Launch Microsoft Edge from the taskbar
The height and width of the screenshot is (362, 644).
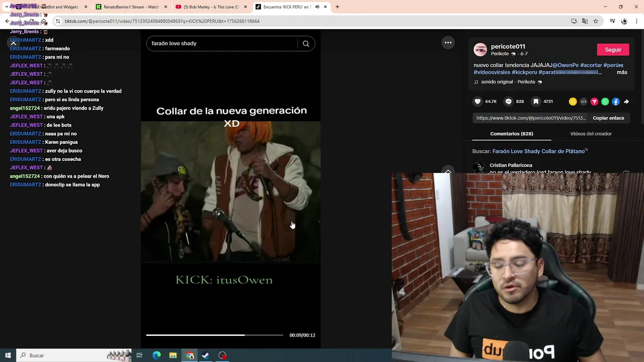point(156,355)
